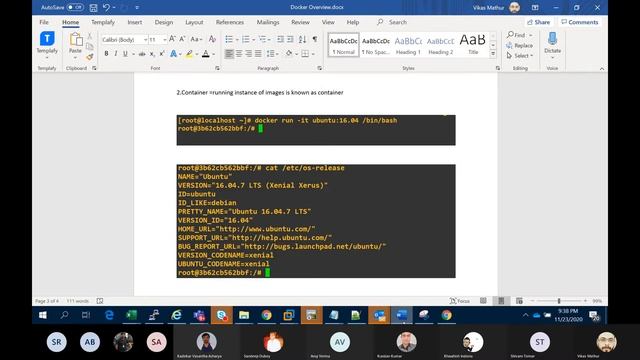Click the Replace button
The height and width of the screenshot is (360, 640).
(x=520, y=45)
